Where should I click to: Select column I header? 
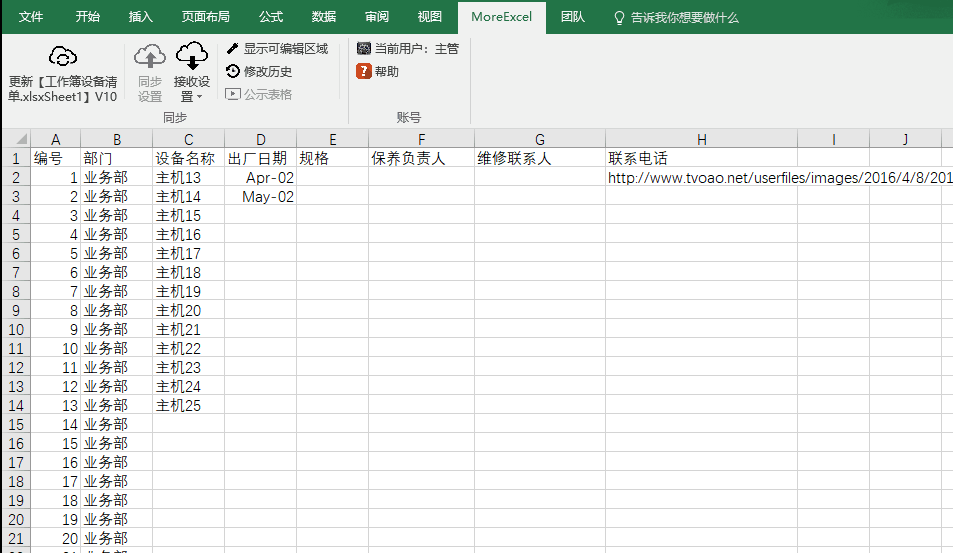tap(833, 139)
